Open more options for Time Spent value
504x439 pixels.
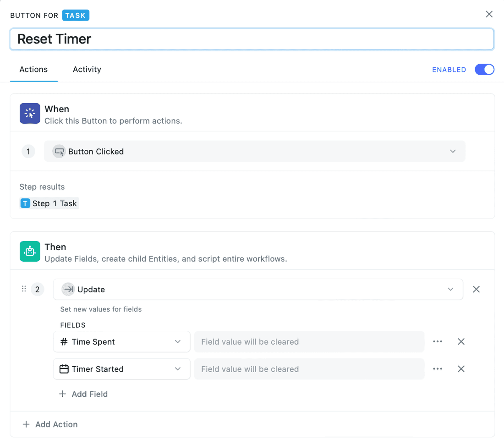click(x=438, y=342)
